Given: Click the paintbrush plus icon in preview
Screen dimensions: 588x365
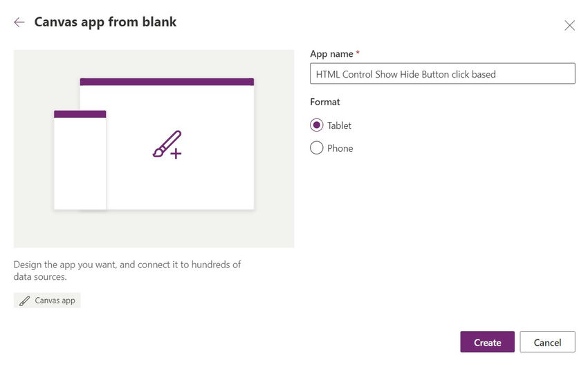Looking at the screenshot, I should 167,145.
